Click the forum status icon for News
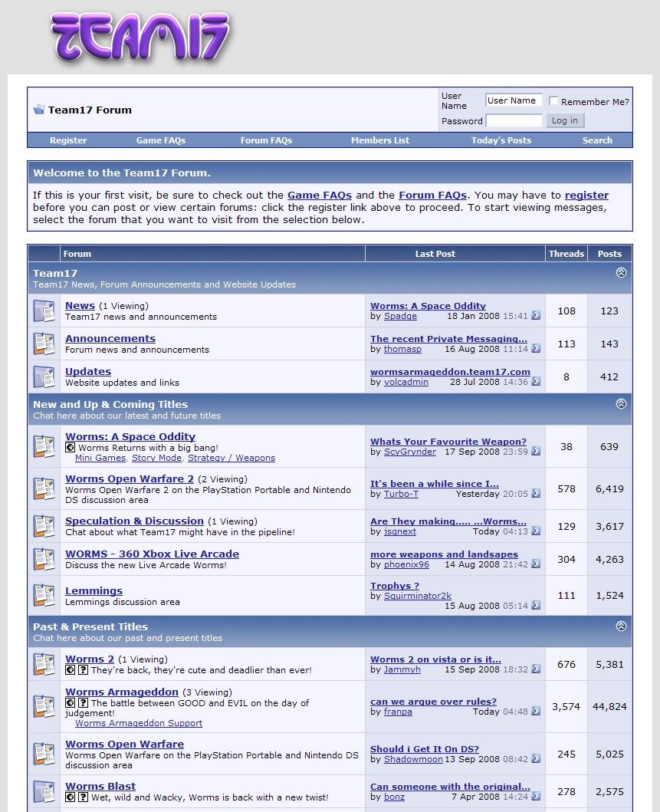Screen dimensions: 660x812 (x=44, y=311)
